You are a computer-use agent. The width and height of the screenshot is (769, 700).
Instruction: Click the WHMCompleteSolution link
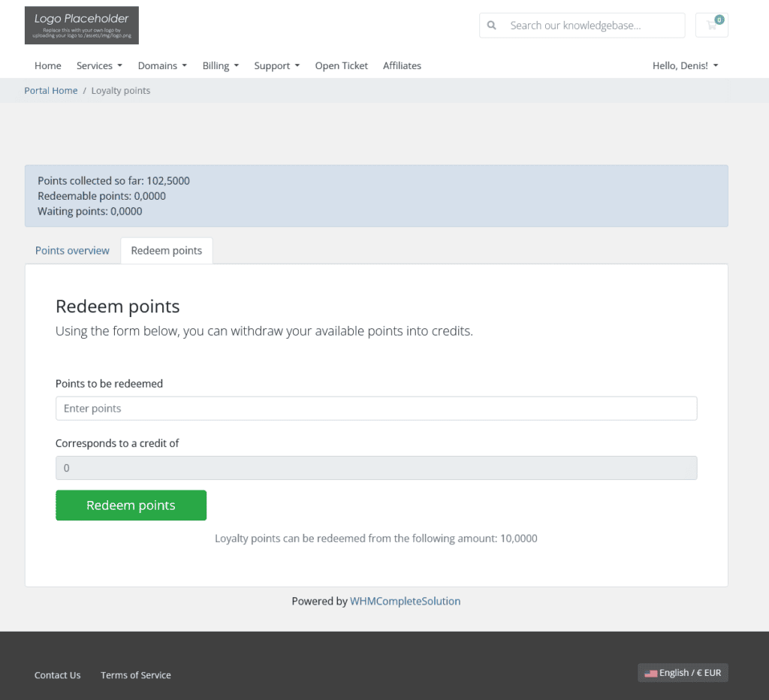coord(405,601)
